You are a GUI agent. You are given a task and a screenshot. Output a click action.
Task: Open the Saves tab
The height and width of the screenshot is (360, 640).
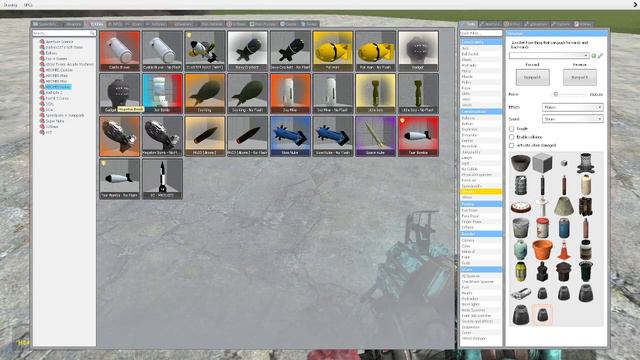click(x=309, y=24)
